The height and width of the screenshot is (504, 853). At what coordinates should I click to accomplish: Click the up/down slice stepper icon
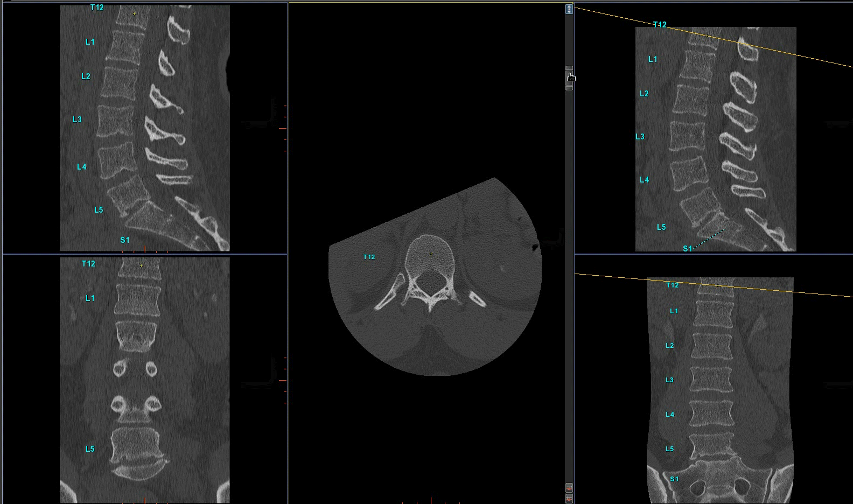coord(569,9)
